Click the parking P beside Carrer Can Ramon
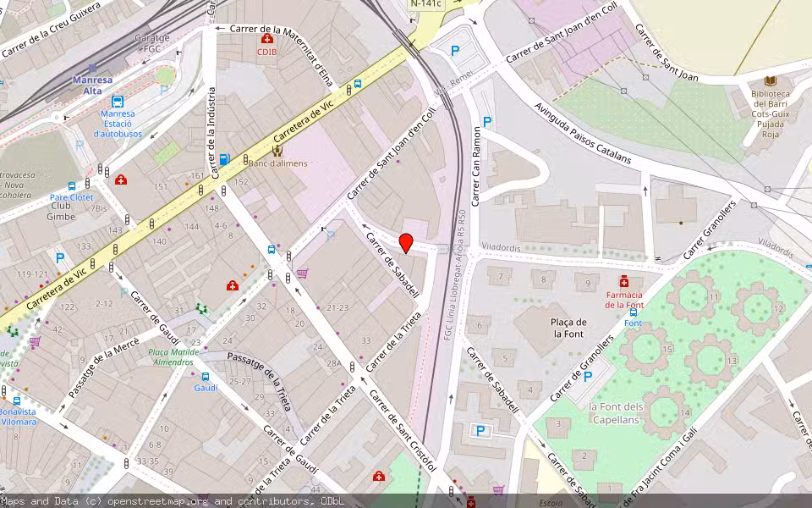Screen dimensions: 812x508 (486, 121)
